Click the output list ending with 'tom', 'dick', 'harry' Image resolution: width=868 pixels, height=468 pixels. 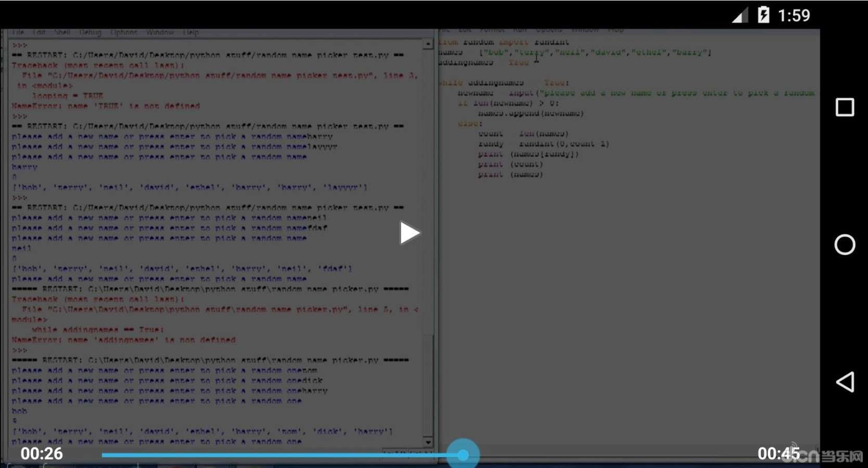click(202, 432)
